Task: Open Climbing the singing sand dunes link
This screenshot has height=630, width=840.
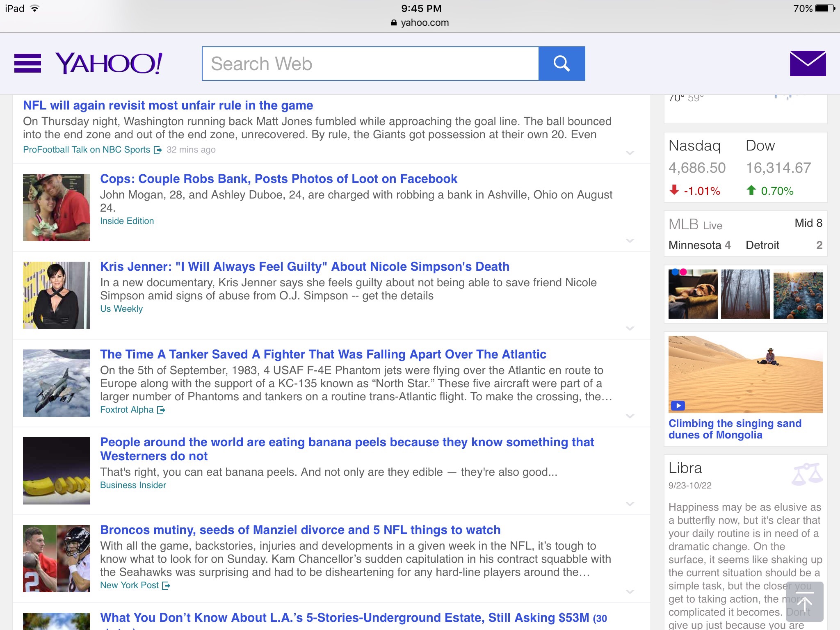Action: [735, 429]
